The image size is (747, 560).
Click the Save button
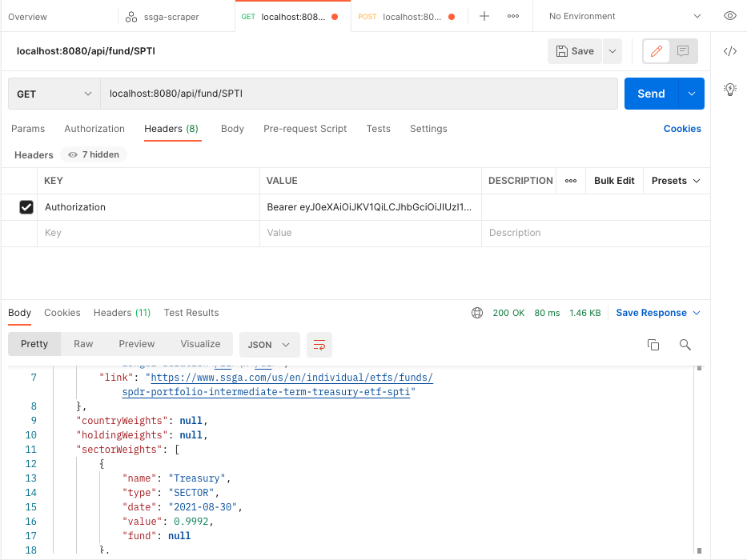point(575,51)
